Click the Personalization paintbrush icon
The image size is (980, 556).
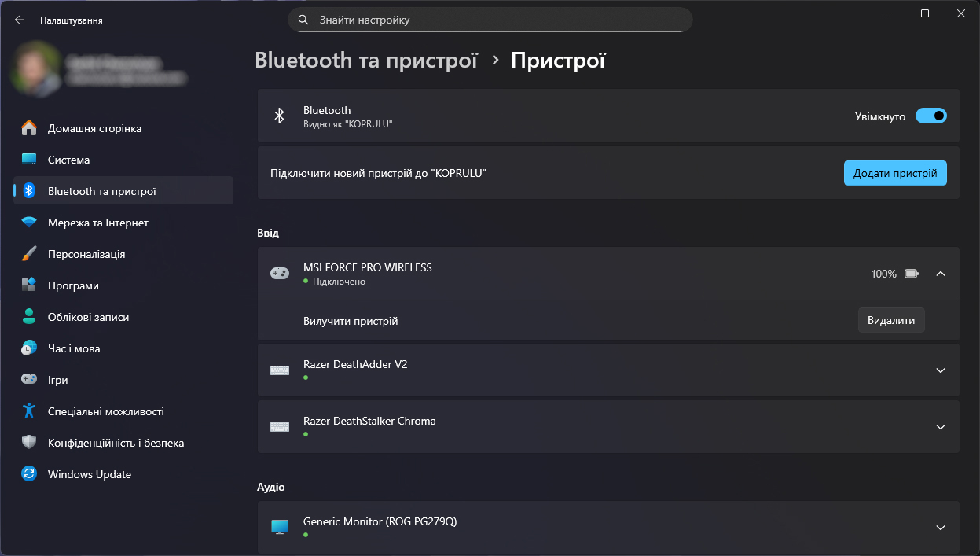click(x=29, y=254)
